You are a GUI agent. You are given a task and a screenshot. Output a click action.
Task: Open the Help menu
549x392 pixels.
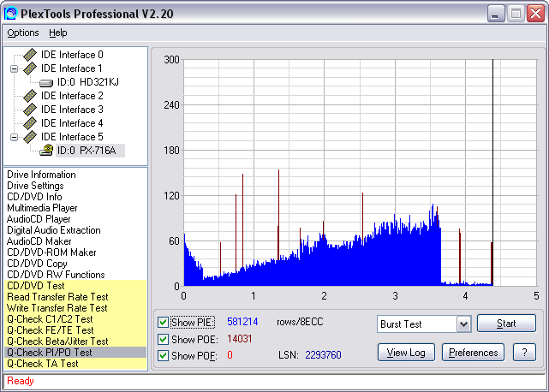57,33
